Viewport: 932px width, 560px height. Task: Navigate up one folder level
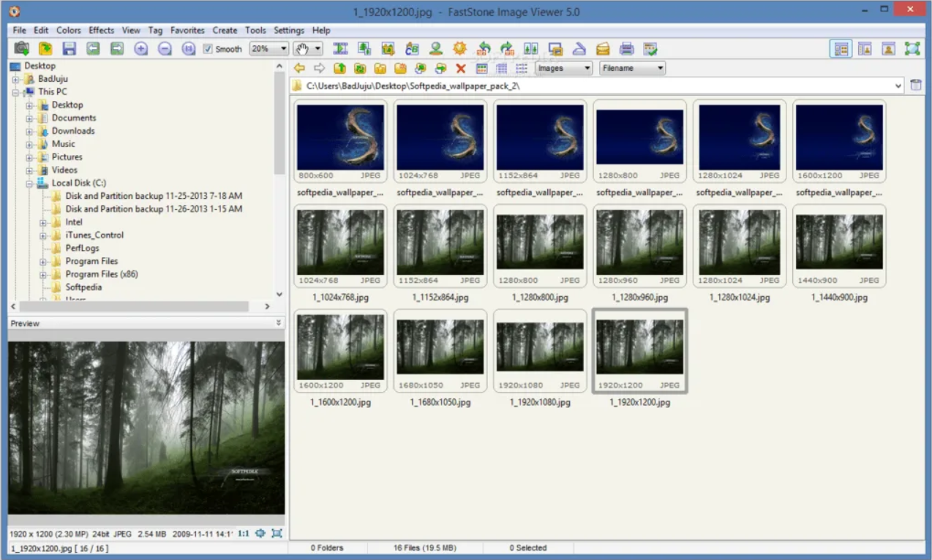coord(339,68)
